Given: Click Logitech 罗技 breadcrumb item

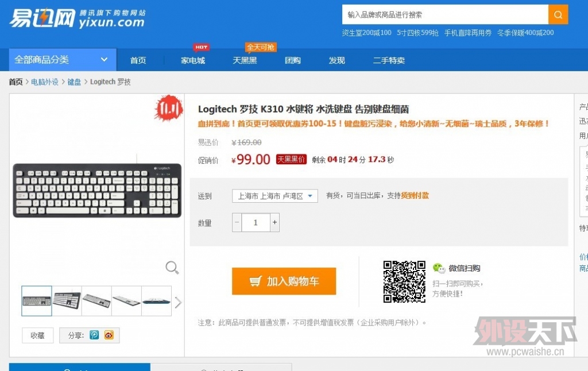Looking at the screenshot, I should pyautogui.click(x=110, y=82).
